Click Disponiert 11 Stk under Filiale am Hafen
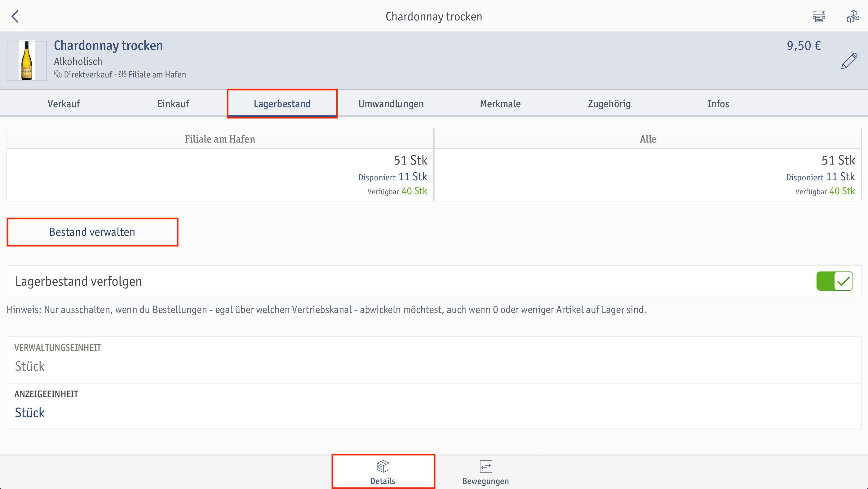 [x=392, y=177]
